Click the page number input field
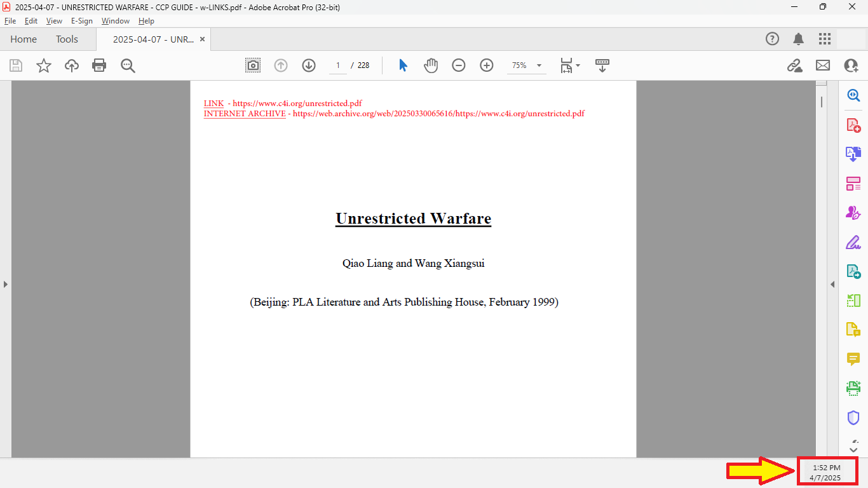 point(338,65)
